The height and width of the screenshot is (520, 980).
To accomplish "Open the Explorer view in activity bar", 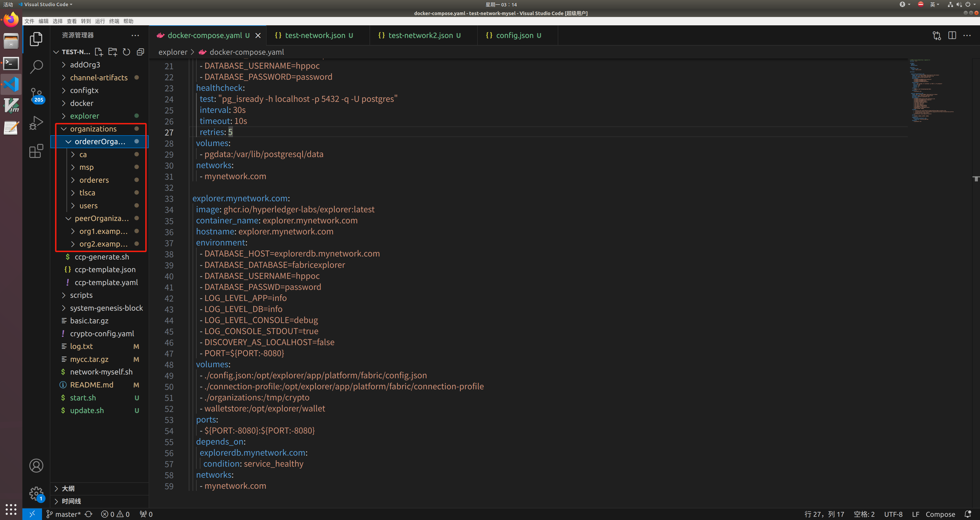I will tap(36, 39).
